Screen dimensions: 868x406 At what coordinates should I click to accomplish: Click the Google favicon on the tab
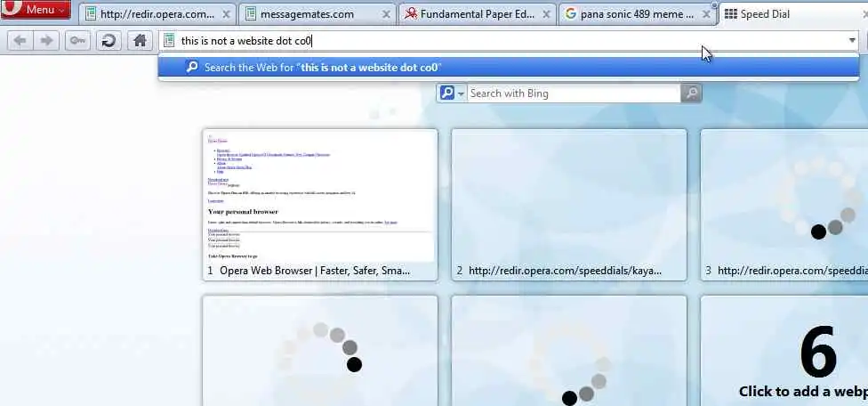click(x=571, y=14)
